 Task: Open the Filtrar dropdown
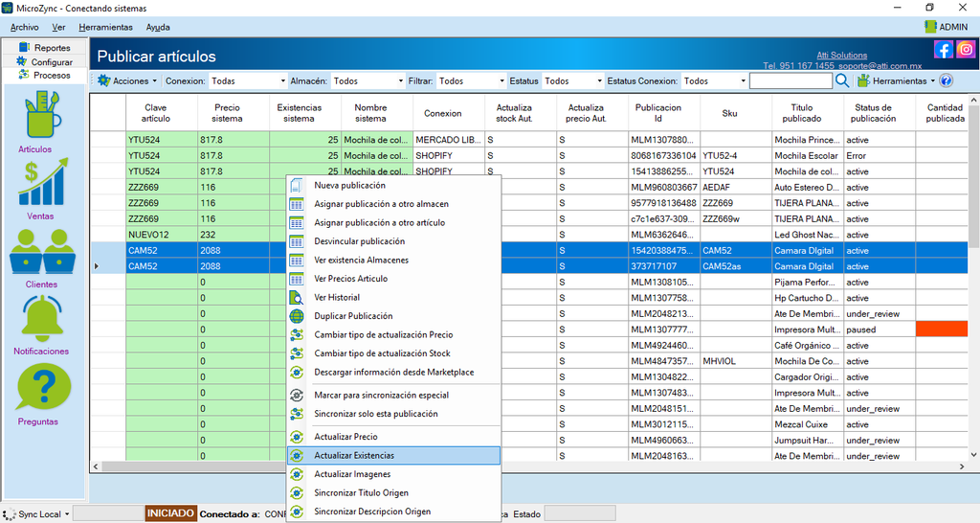(471, 80)
